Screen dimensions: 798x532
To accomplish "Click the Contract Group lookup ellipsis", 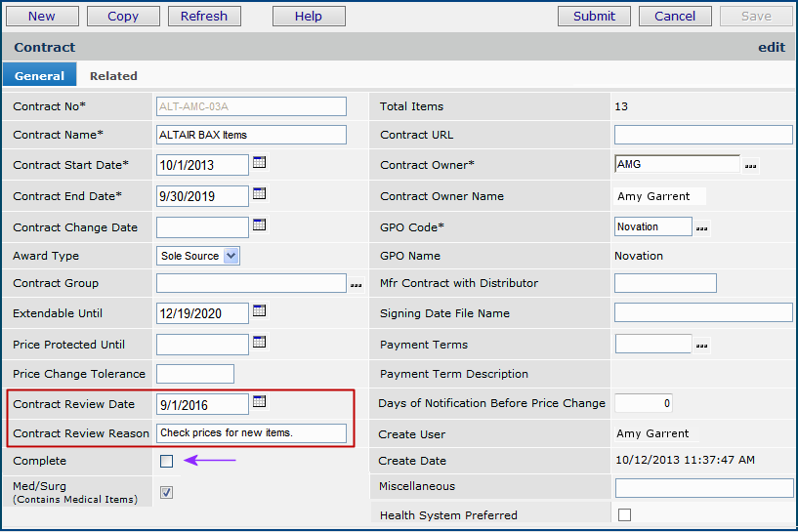I will click(x=357, y=285).
